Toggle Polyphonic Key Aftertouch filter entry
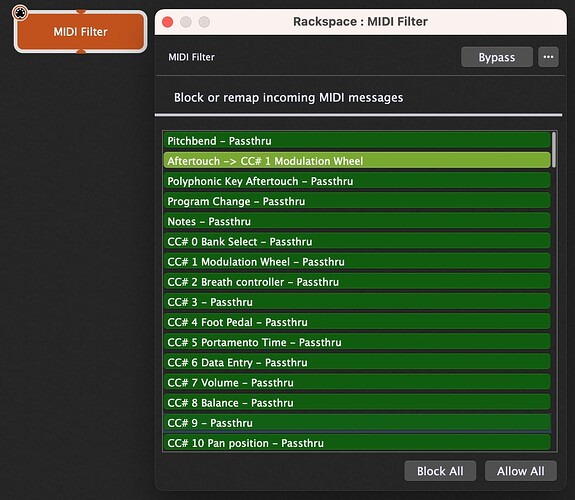This screenshot has width=575, height=500. tap(357, 181)
